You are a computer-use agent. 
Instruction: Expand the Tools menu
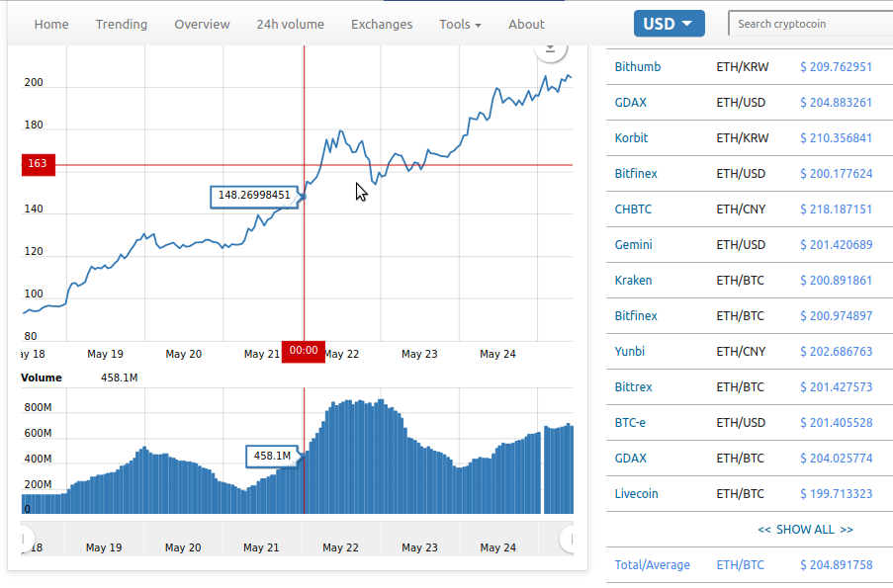460,24
